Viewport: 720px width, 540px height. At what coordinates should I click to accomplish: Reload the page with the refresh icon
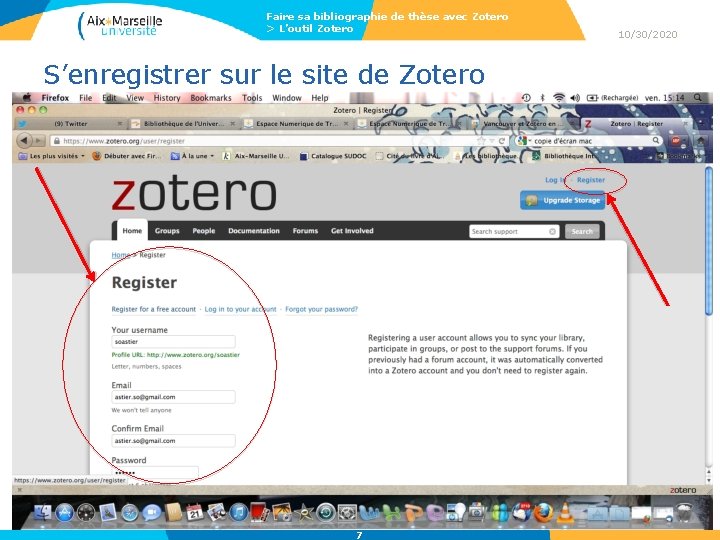[502, 141]
